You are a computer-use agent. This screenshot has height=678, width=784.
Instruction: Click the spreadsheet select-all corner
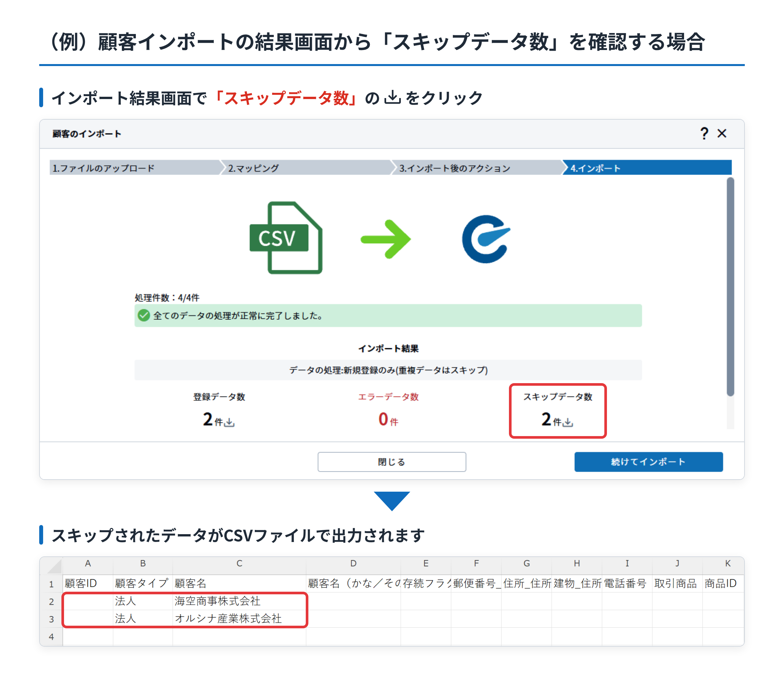(x=51, y=566)
